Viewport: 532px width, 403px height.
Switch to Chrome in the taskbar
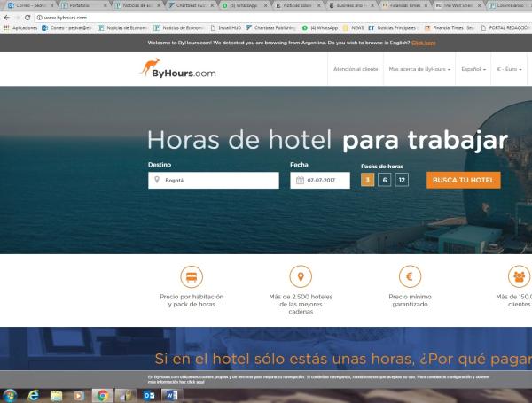click(x=103, y=396)
